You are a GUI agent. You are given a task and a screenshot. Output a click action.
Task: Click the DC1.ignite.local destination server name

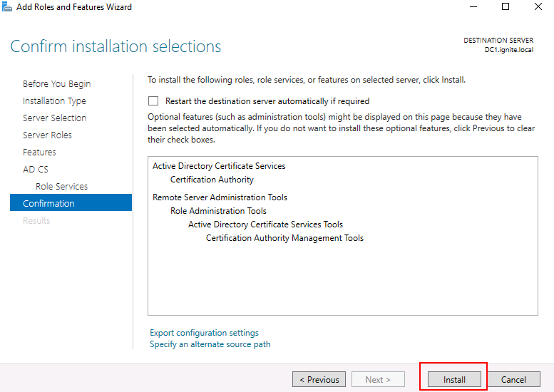(509, 50)
